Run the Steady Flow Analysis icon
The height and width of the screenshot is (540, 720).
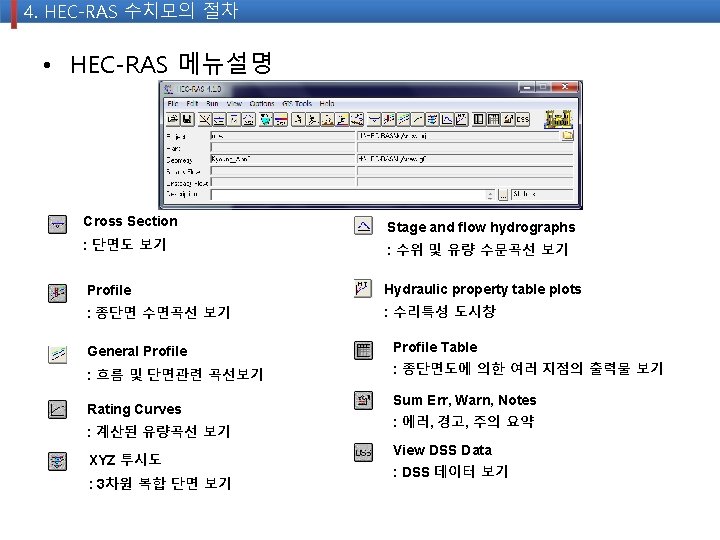pos(298,120)
